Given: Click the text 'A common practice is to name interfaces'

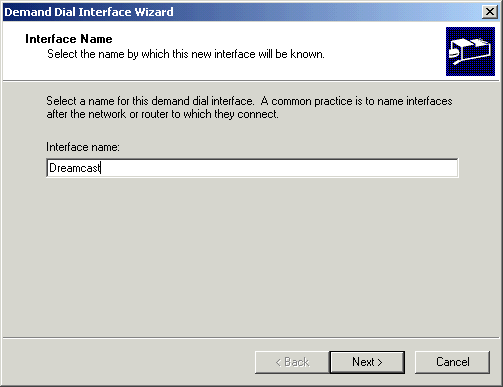Looking at the screenshot, I should pos(356,101).
